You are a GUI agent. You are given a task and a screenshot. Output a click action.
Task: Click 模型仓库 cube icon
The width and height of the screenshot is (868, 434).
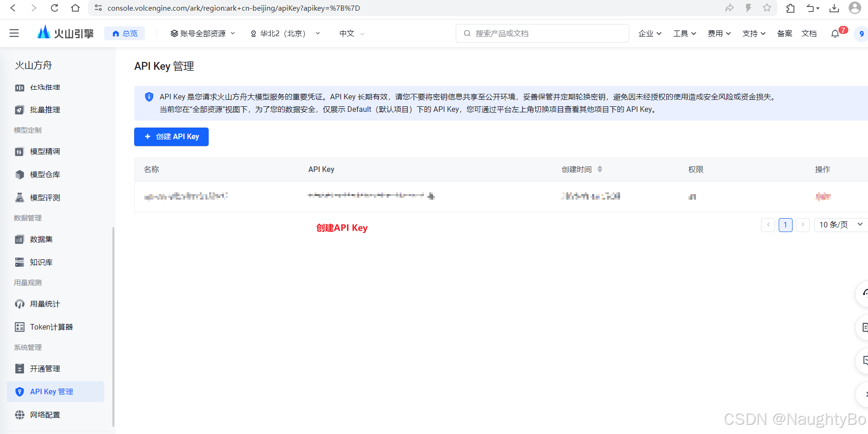(x=19, y=175)
